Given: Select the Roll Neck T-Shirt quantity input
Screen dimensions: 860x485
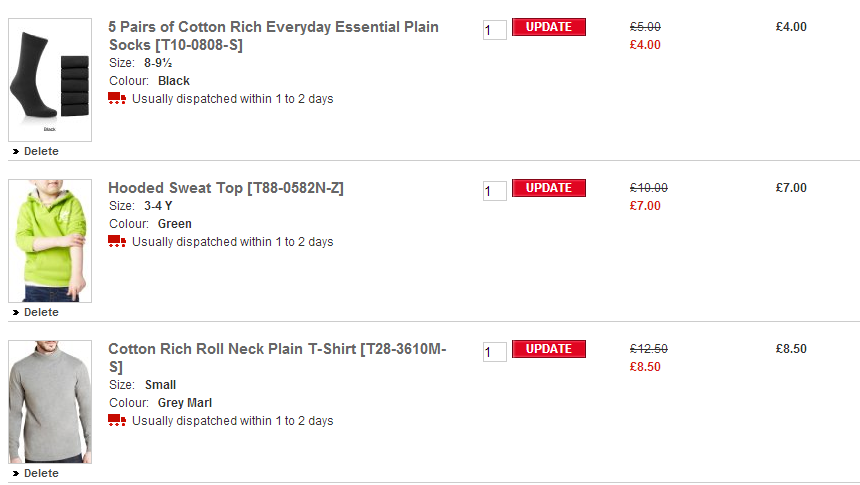Looking at the screenshot, I should pos(494,352).
